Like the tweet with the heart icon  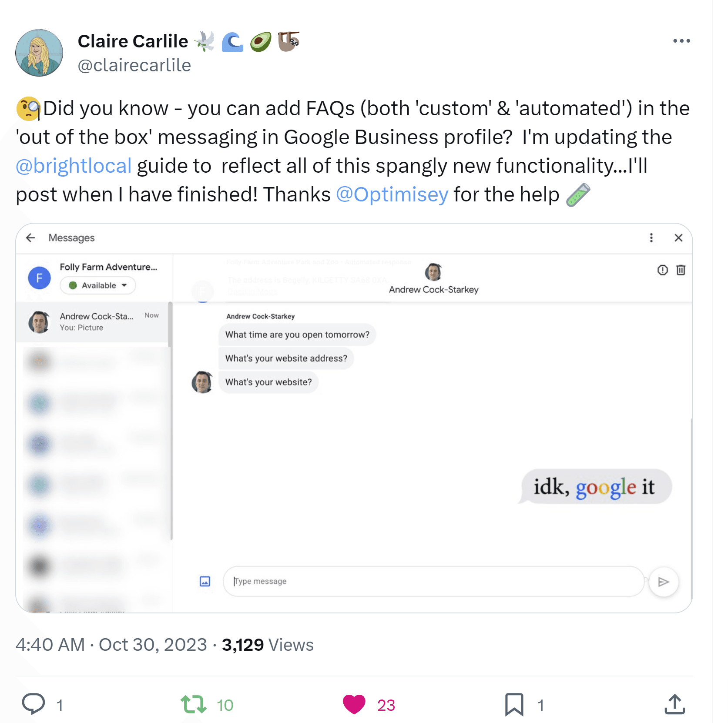[x=354, y=704]
